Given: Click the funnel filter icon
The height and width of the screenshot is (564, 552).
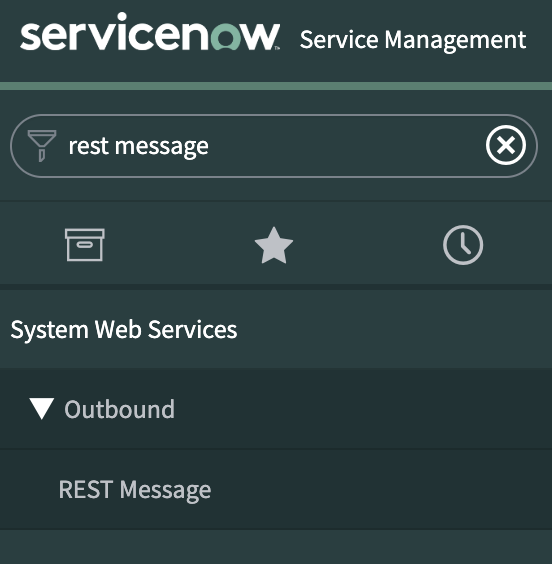Looking at the screenshot, I should 42,146.
